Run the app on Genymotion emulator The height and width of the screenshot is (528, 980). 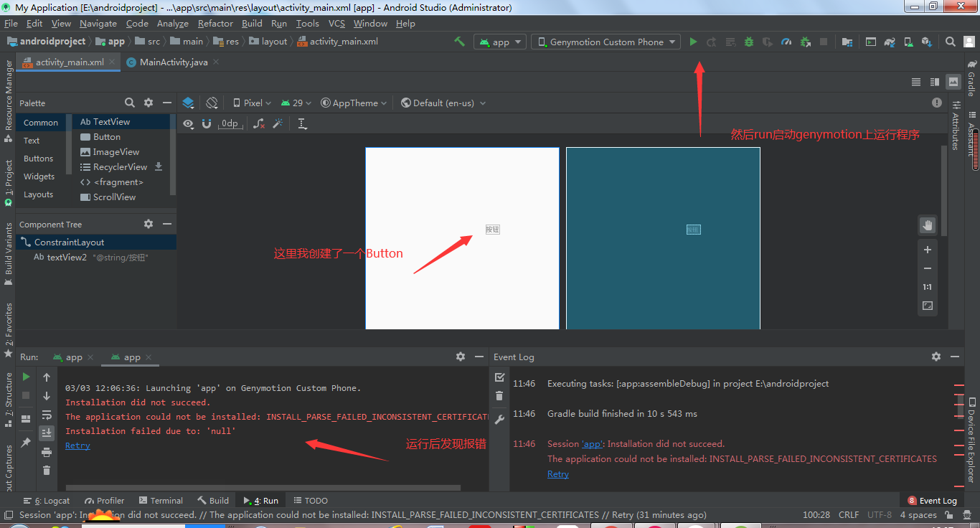click(693, 41)
